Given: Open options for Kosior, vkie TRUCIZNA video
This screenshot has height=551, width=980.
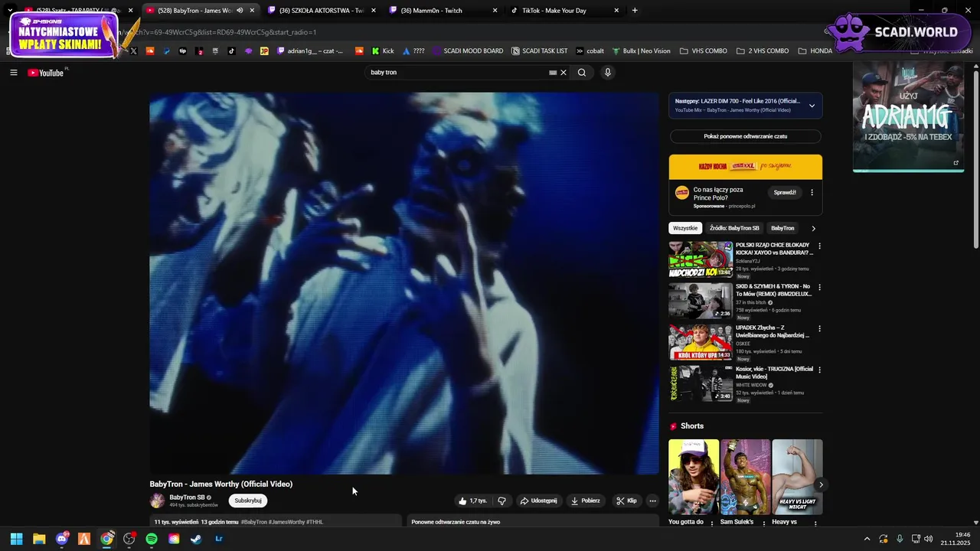Looking at the screenshot, I should coord(819,370).
